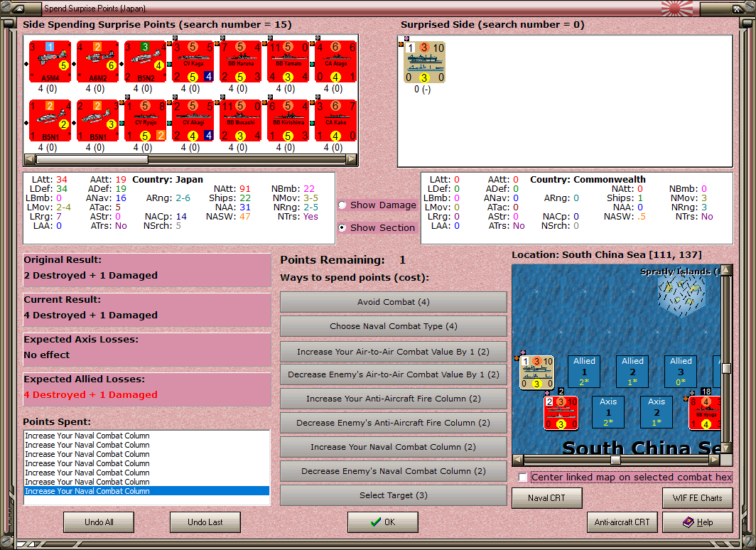
Task: Click the unit list scrollbar right arrow
Action: 352,158
